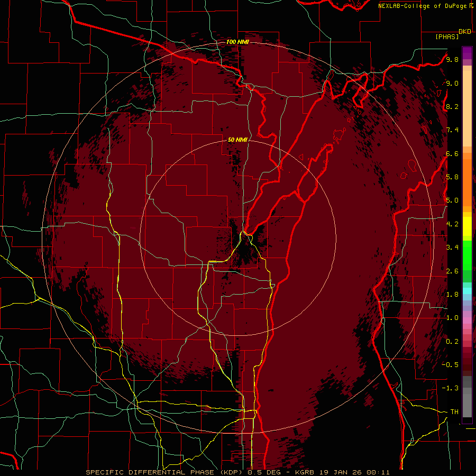Click the KGRB radar site identifier
This screenshot has height=476, width=476.
click(305, 472)
